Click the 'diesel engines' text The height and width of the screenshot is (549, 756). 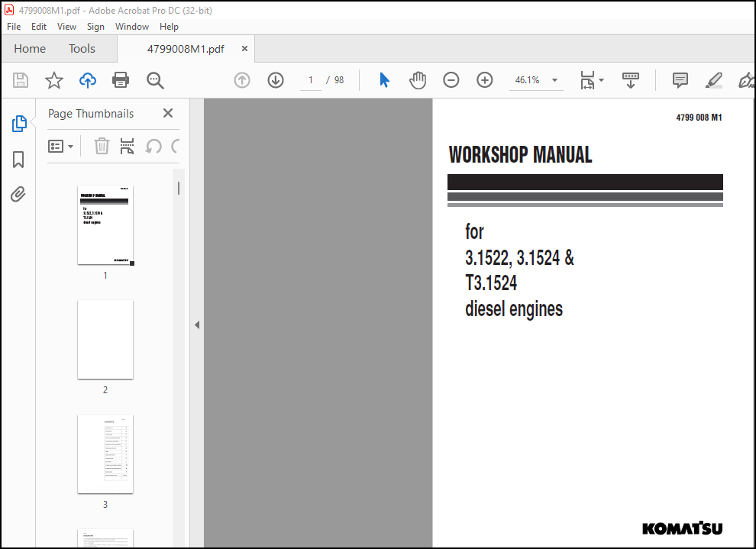513,309
